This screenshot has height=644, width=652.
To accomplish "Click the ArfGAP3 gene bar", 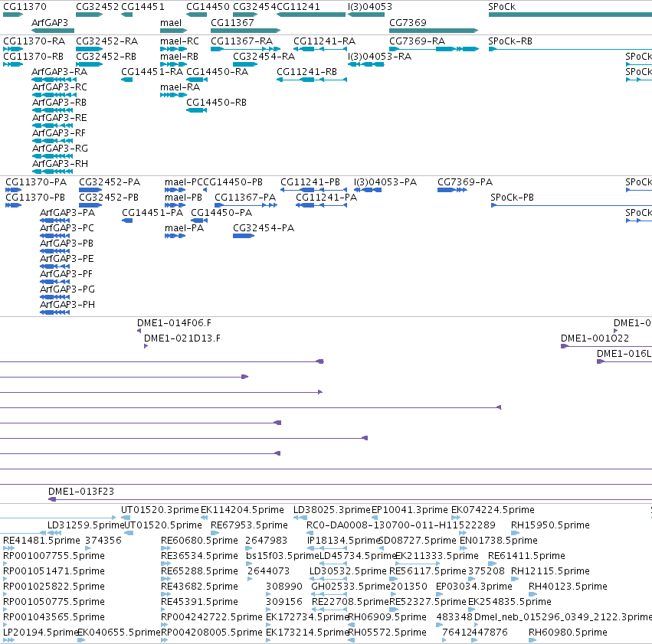I will (x=53, y=31).
